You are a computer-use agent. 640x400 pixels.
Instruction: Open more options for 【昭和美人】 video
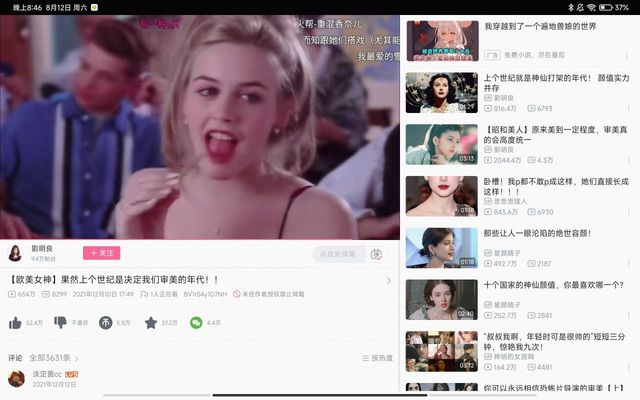(x=628, y=160)
